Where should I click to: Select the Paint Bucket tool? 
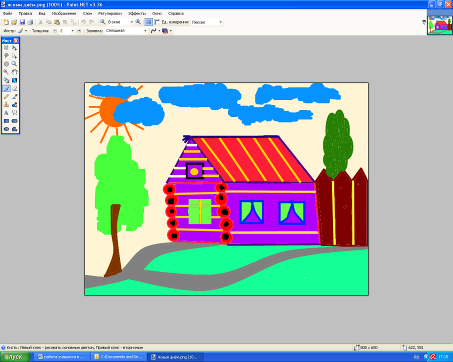point(6,80)
